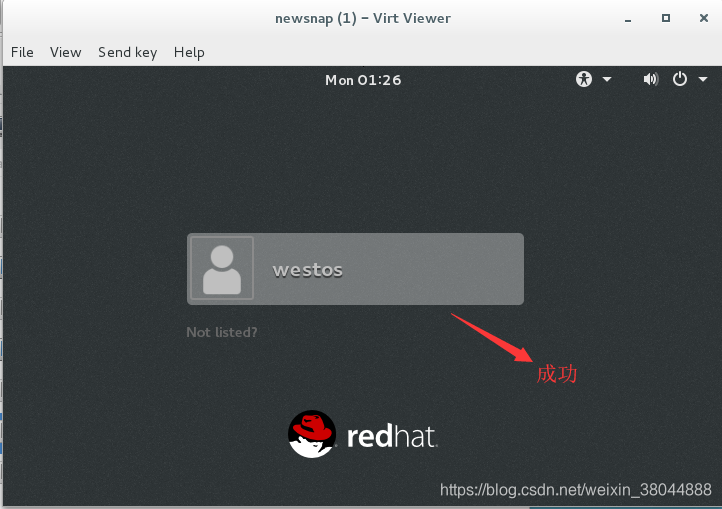Select the westos user account
This screenshot has width=722, height=509.
click(x=355, y=269)
